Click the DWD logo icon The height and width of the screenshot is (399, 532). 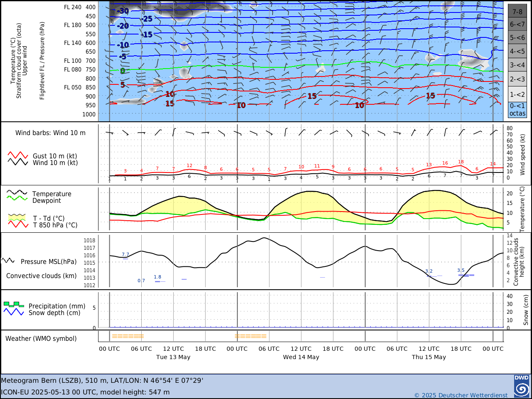pyautogui.click(x=522, y=386)
